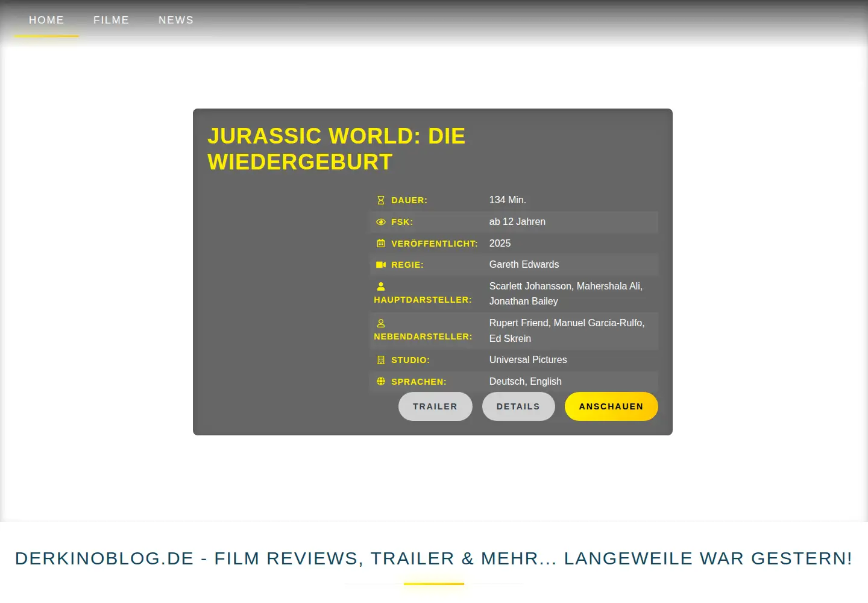Click the video camera icon beside Regie
The height and width of the screenshot is (603, 868).
380,265
